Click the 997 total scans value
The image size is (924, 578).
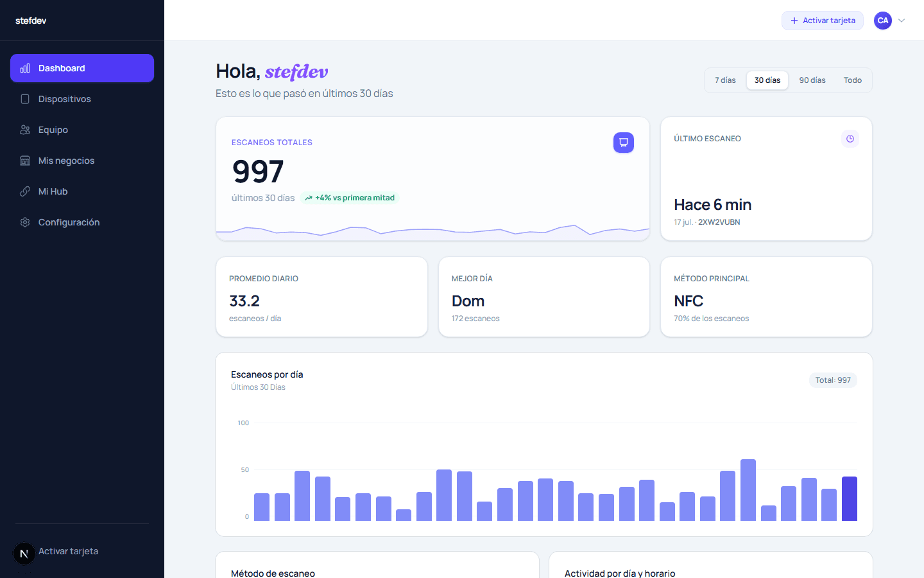[258, 171]
